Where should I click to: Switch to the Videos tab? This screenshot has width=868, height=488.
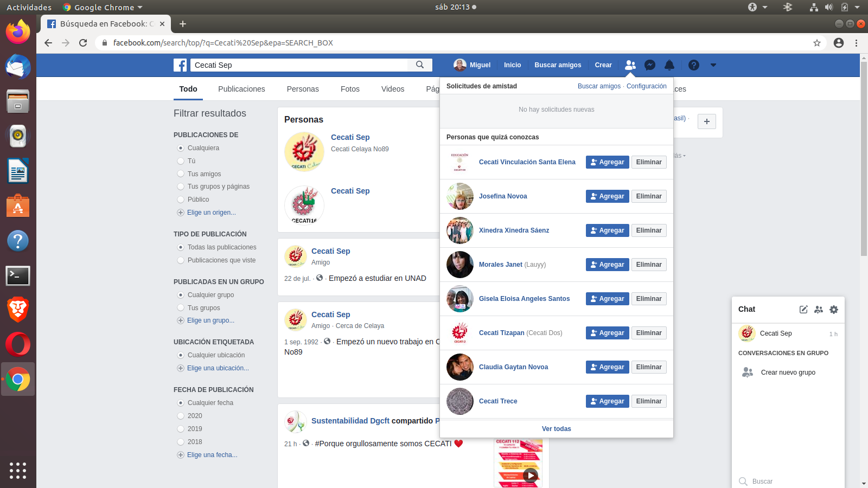393,89
